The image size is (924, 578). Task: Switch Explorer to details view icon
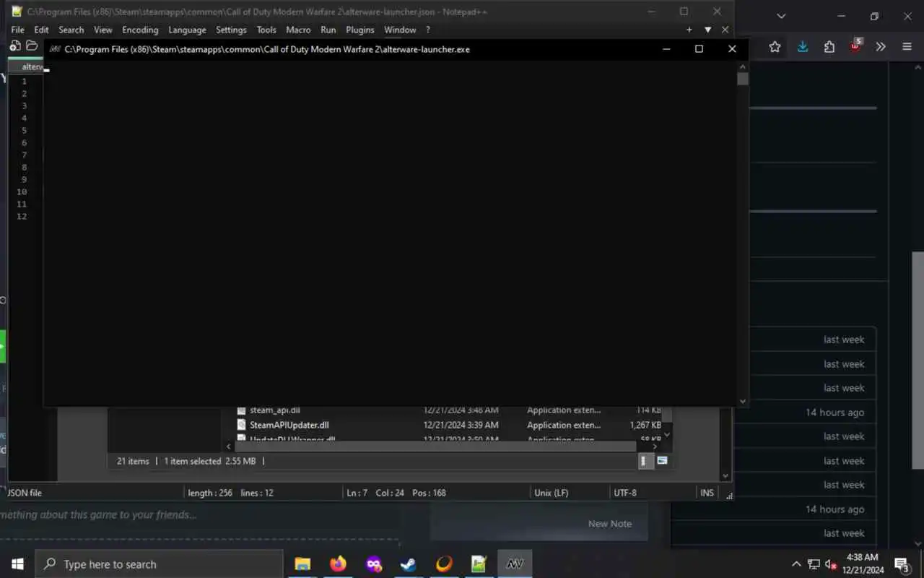pyautogui.click(x=645, y=461)
